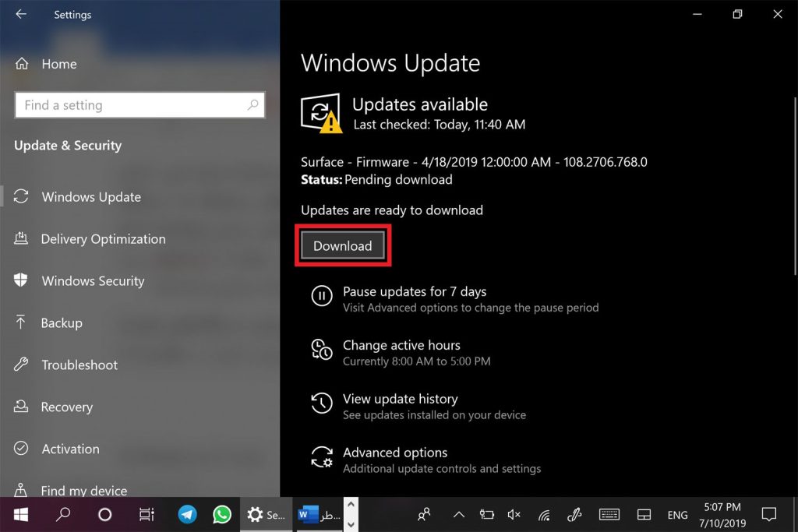The width and height of the screenshot is (798, 532).
Task: Click the Pause updates clock icon
Action: click(x=321, y=296)
